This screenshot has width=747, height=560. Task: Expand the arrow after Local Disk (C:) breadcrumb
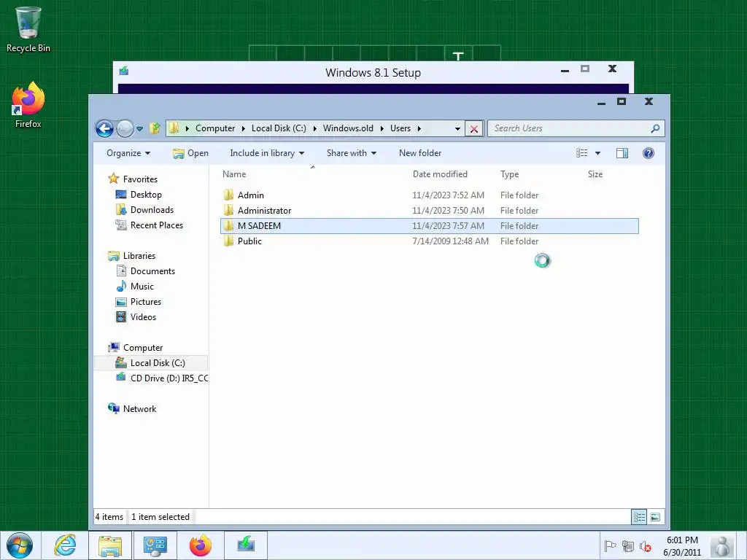pos(315,128)
